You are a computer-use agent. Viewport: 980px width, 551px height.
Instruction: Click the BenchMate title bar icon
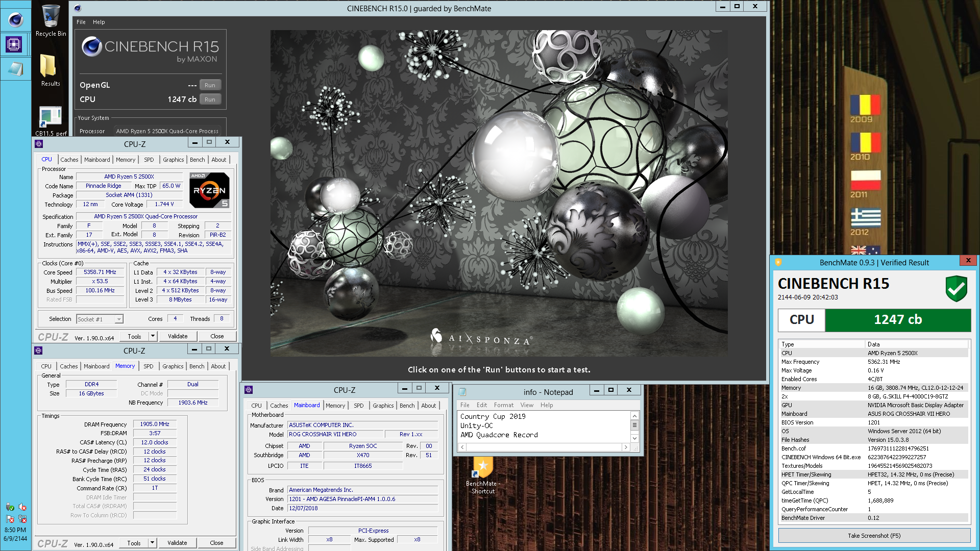tap(778, 262)
